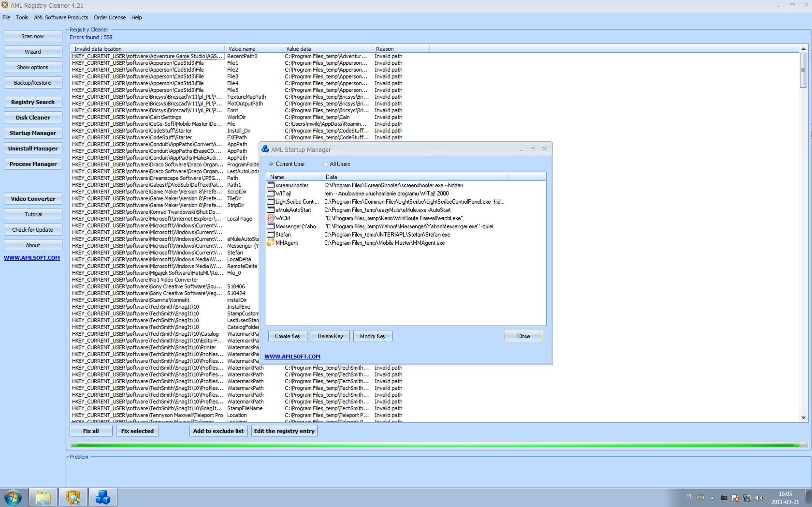The image size is (812, 507).
Task: Open Backup/Restore
Action: pyautogui.click(x=33, y=83)
